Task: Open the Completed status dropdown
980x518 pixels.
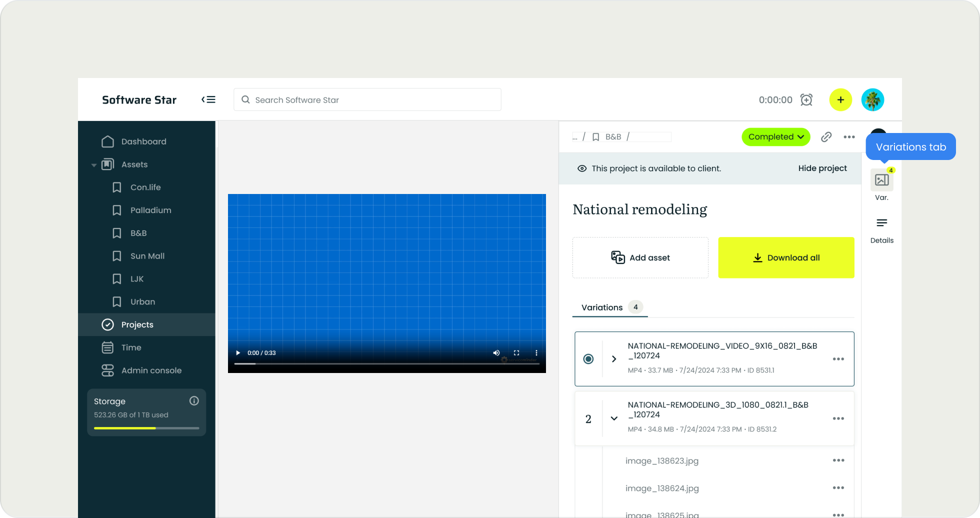Action: click(x=775, y=137)
